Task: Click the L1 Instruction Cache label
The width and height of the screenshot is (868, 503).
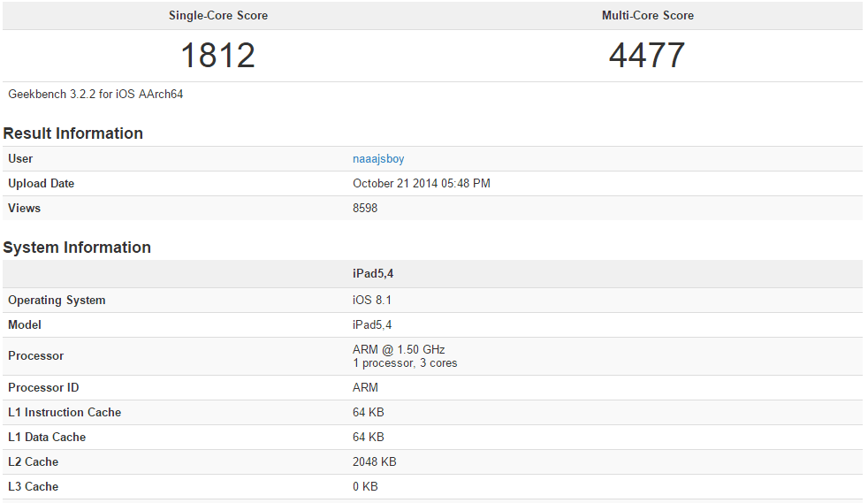Action: [x=65, y=412]
